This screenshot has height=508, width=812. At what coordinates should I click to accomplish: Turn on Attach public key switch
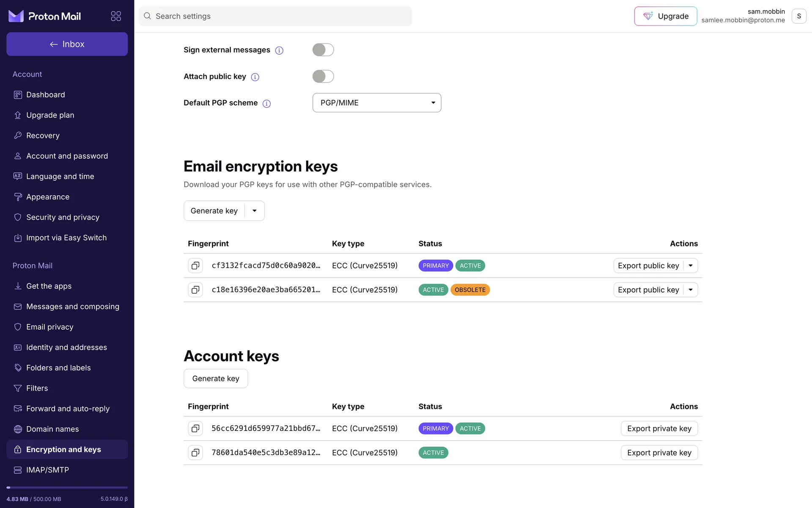[x=323, y=77]
